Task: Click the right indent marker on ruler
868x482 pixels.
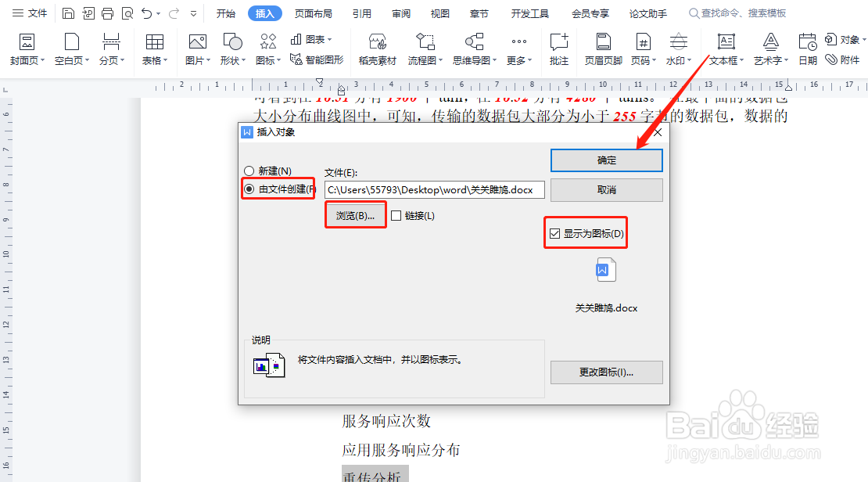Action: point(788,88)
